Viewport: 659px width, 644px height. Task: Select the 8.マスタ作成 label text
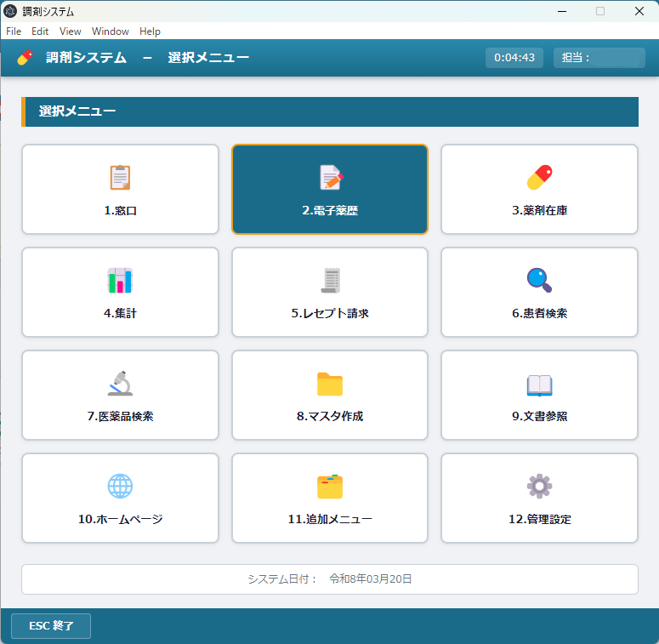[x=330, y=416]
